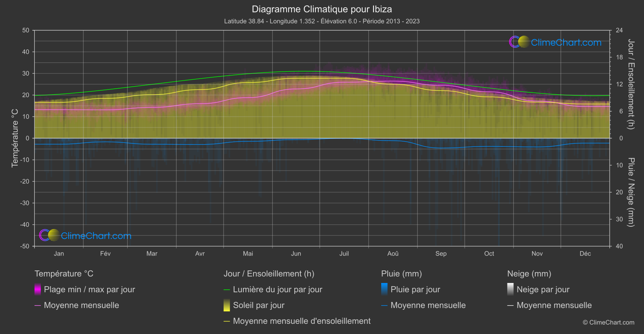Open the ClimeChart.com link at bottom left

(96, 236)
